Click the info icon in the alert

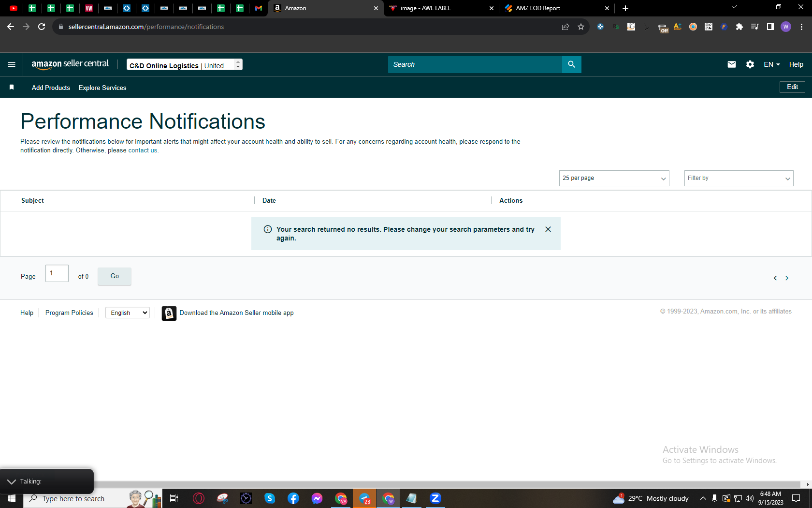[267, 229]
